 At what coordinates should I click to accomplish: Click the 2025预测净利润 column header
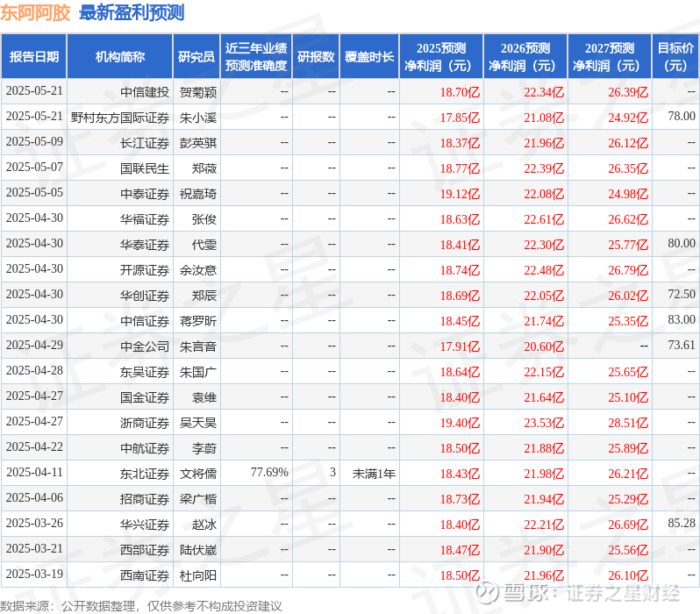tap(441, 57)
